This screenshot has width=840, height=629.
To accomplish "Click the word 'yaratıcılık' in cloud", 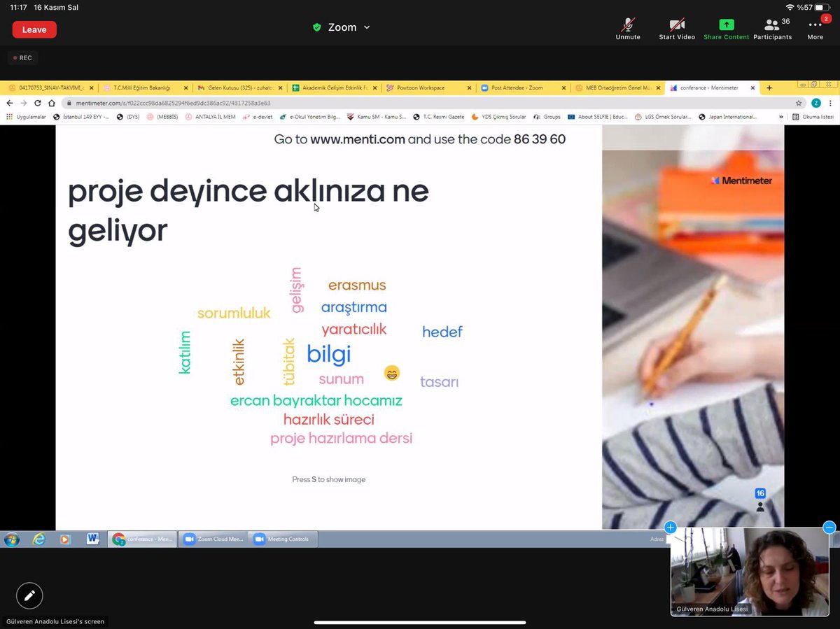I will [x=353, y=330].
